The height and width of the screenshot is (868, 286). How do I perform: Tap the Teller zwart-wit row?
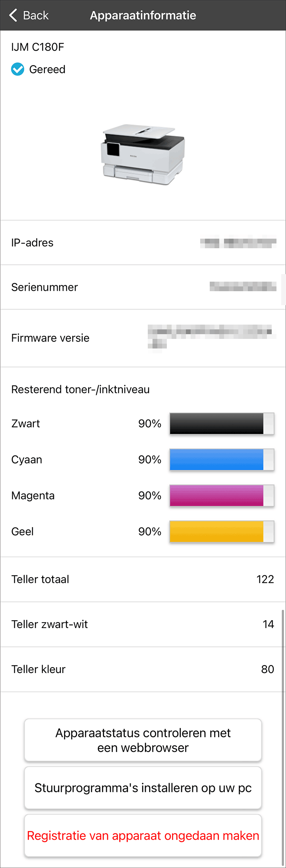pos(143,624)
